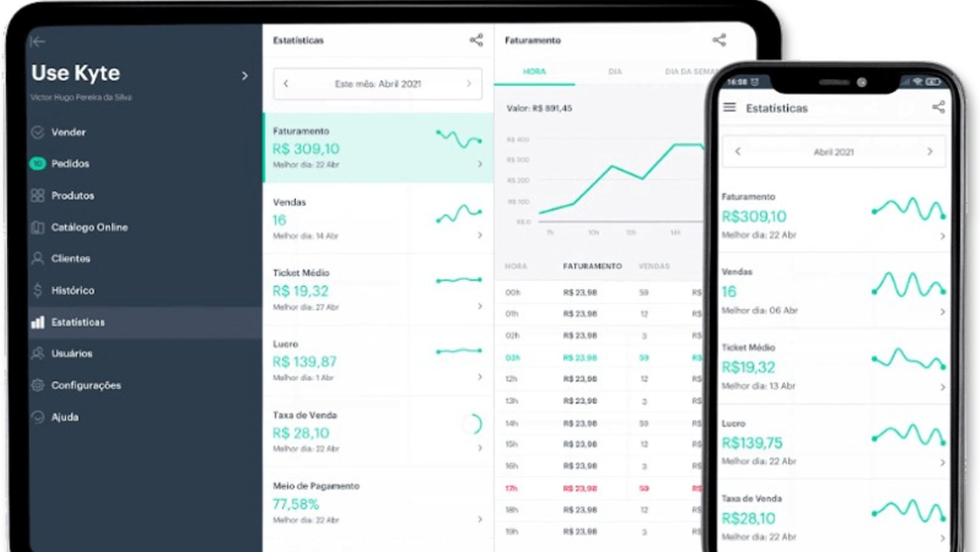Click the 'Valor: R$ 891,45' label
The image size is (980, 552).
click(x=539, y=108)
